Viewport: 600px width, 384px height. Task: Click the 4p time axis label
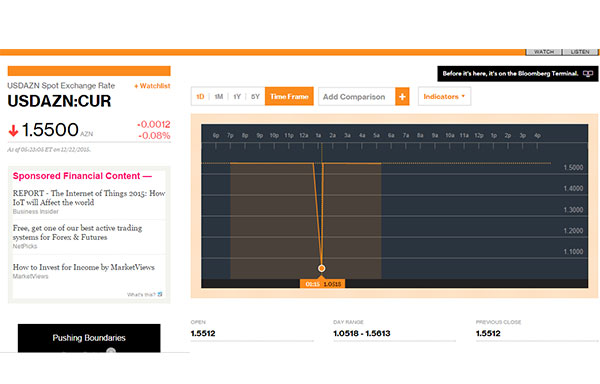(537, 135)
